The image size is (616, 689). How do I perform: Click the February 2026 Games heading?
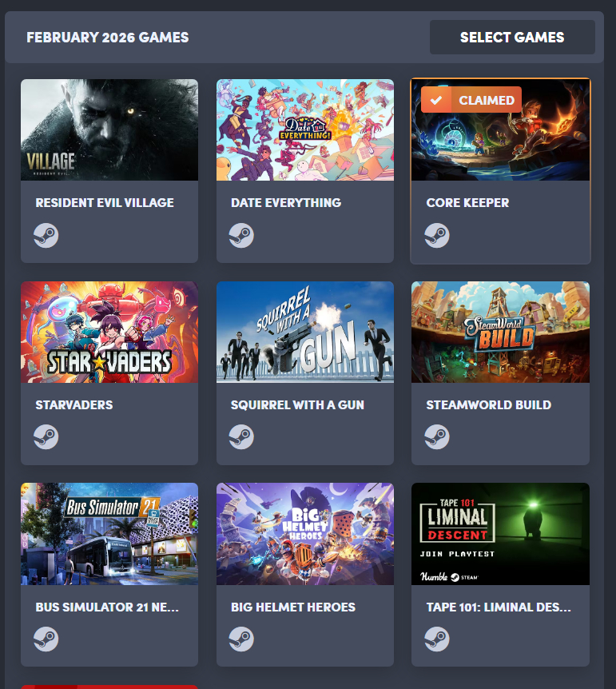coord(108,38)
